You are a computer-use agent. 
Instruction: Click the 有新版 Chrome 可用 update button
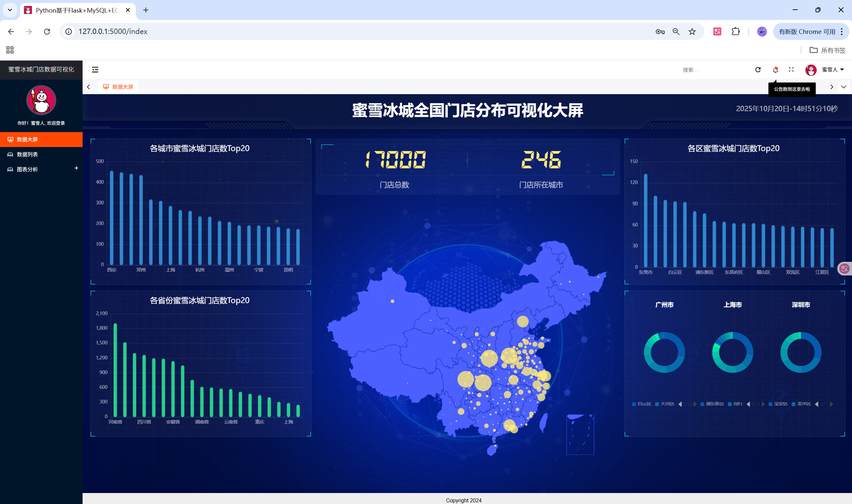click(x=807, y=32)
